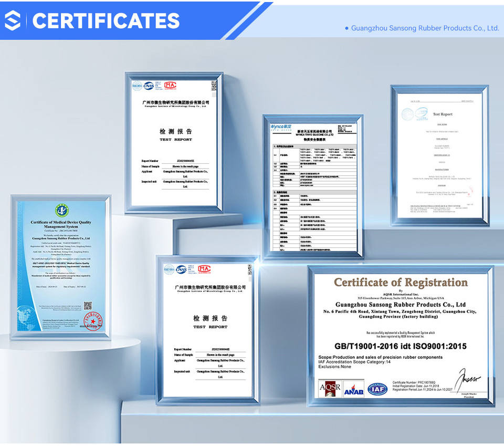Open the Wynca safety data sheet
Viewport: 504px width, 448px height.
313,186
